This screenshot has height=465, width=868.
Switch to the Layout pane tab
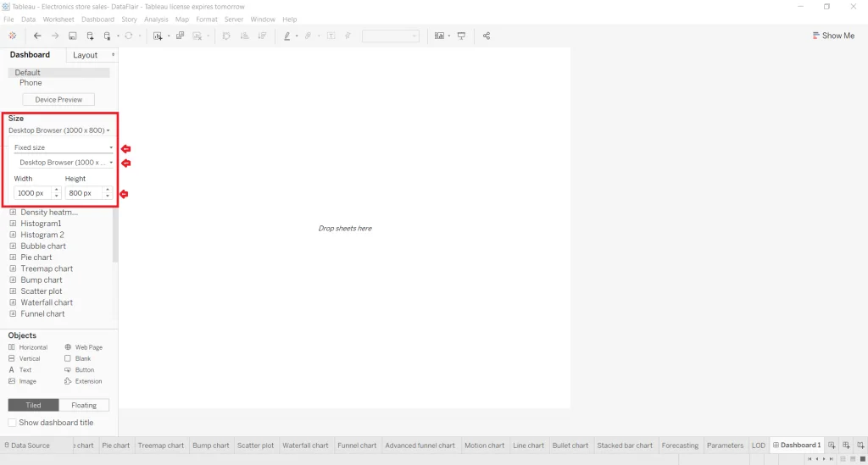tap(86, 55)
